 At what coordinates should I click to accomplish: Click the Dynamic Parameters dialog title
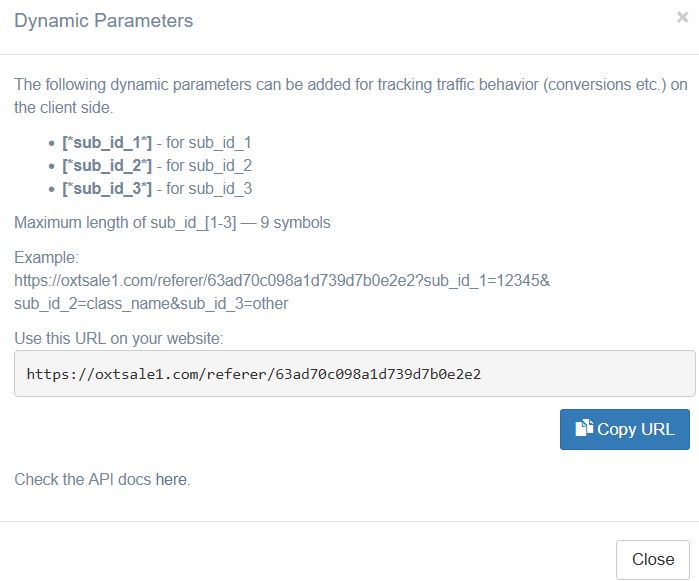(104, 21)
